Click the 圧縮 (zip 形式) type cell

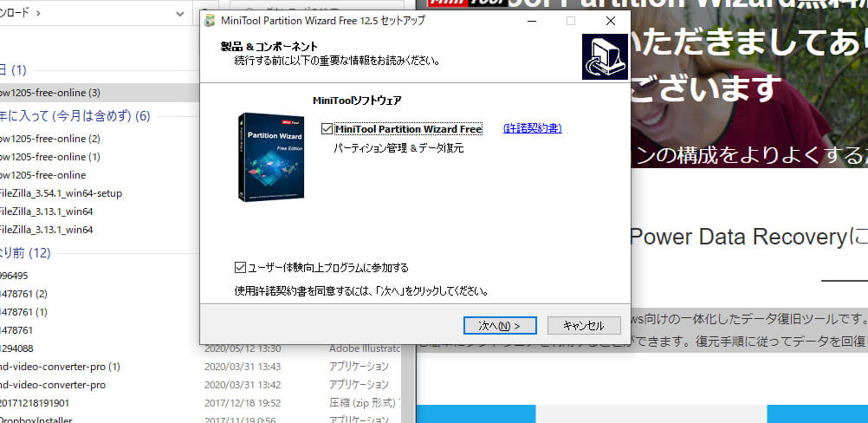click(364, 403)
